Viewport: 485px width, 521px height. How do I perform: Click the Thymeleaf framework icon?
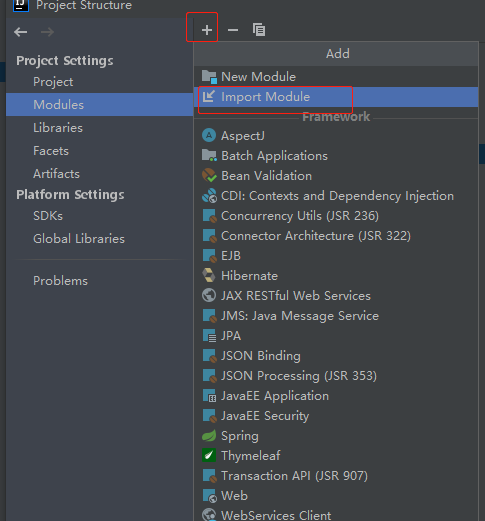click(x=209, y=456)
